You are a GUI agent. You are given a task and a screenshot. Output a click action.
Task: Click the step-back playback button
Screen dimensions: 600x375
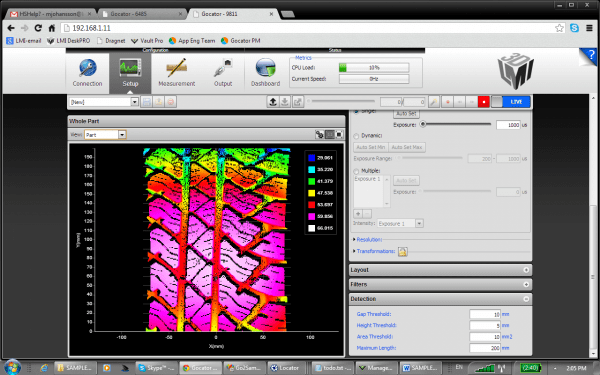[x=460, y=102]
